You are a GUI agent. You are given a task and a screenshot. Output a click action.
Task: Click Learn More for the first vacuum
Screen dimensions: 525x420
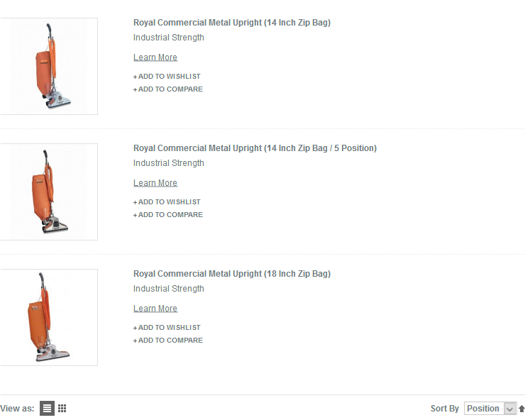point(155,57)
